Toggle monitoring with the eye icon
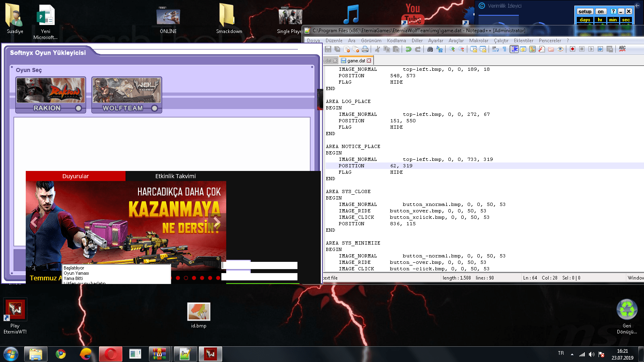 (x=560, y=49)
